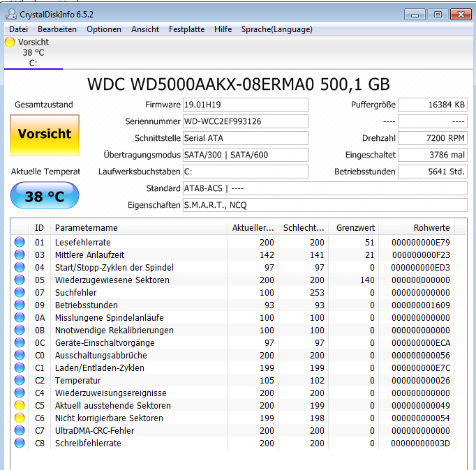This screenshot has height=470, width=476.
Task: Click status icon of Betriebsstunden attribute row 09
Action: [20, 305]
